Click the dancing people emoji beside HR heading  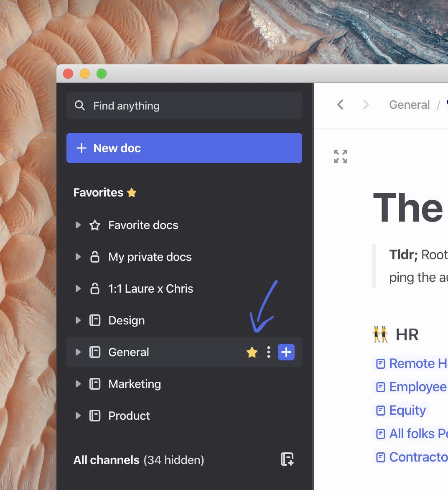pyautogui.click(x=380, y=334)
